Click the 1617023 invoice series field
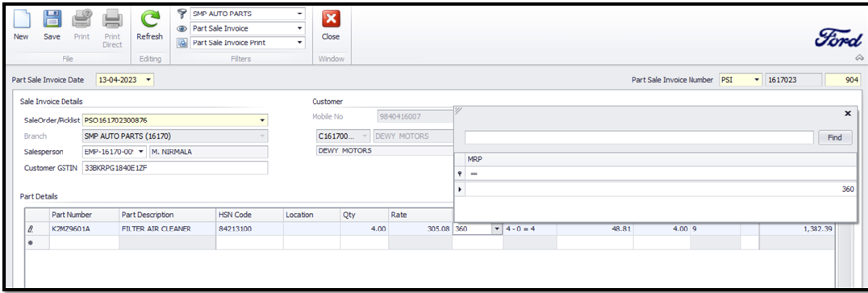Screen dimensions: 868x293 tap(794, 80)
